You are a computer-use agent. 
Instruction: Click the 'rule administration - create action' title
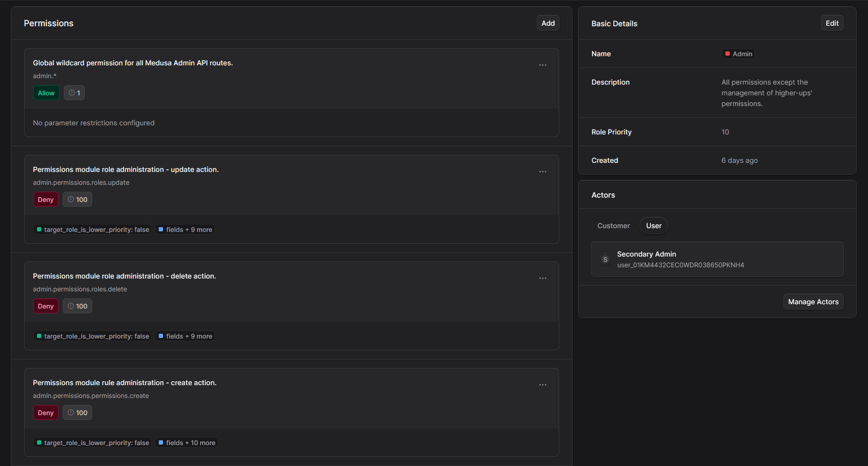pos(124,382)
